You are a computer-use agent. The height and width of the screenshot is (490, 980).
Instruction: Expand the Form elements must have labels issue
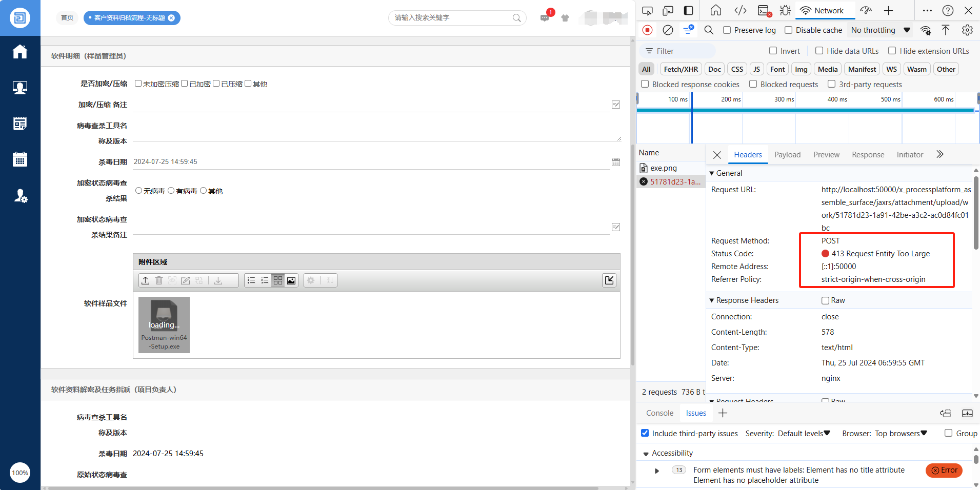pos(657,471)
